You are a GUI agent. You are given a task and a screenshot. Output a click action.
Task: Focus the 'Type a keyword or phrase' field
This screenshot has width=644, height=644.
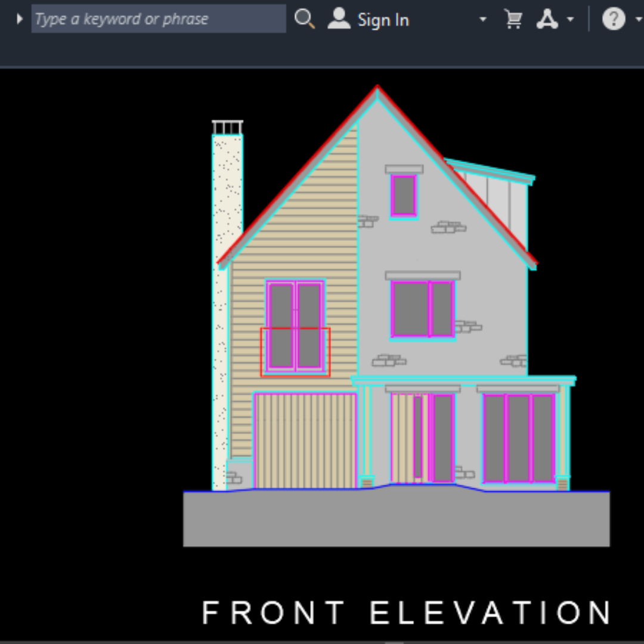[x=158, y=19]
